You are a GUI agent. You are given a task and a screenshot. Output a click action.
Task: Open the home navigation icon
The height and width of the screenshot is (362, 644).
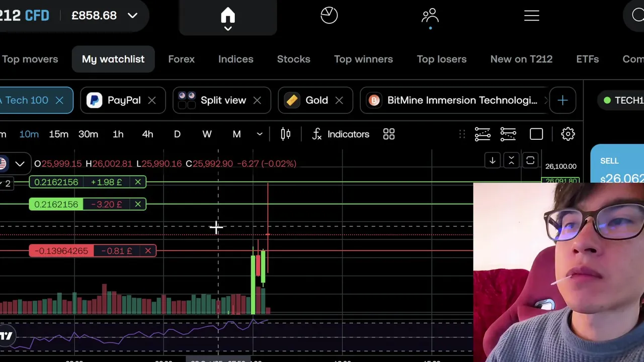click(227, 17)
